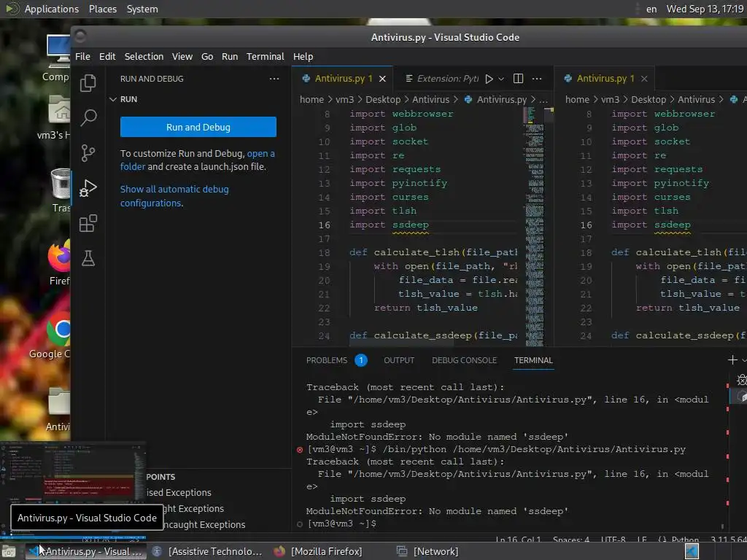Open the System menu in top panel
Viewport: 747px width, 560px height.
tap(142, 9)
